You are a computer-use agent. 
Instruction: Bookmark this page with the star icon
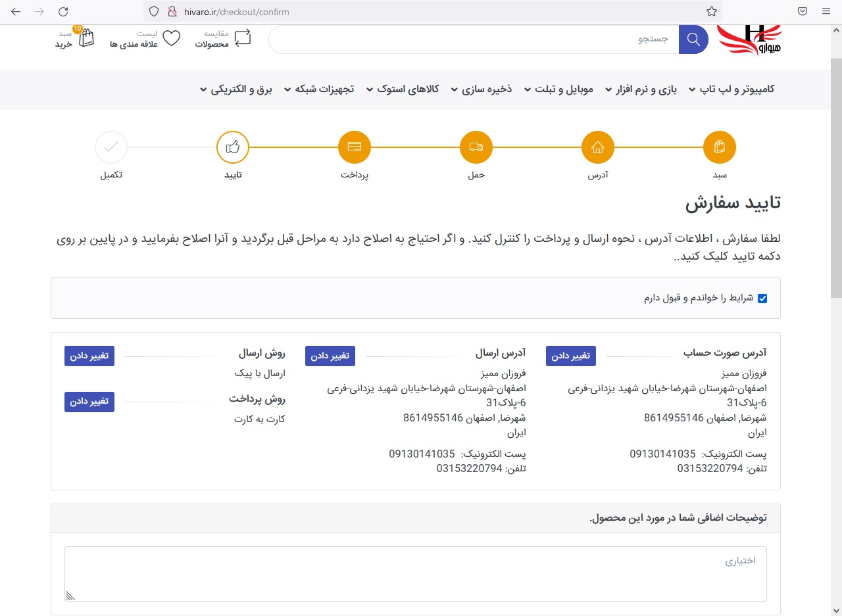click(x=711, y=11)
